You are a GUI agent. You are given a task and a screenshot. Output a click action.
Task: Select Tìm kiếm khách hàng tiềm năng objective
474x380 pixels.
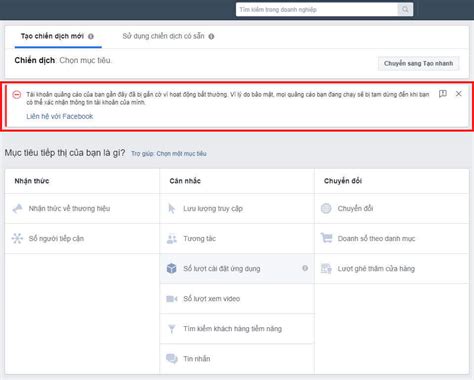pos(237,329)
